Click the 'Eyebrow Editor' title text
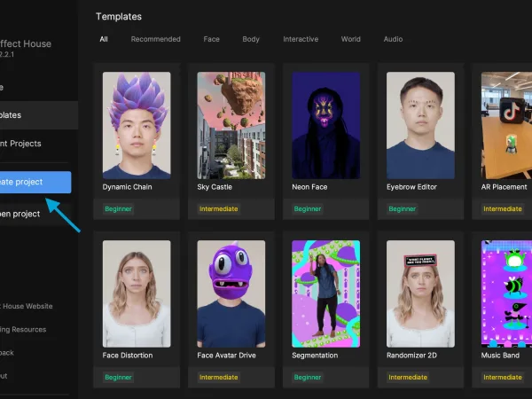This screenshot has width=532, height=399. point(412,187)
